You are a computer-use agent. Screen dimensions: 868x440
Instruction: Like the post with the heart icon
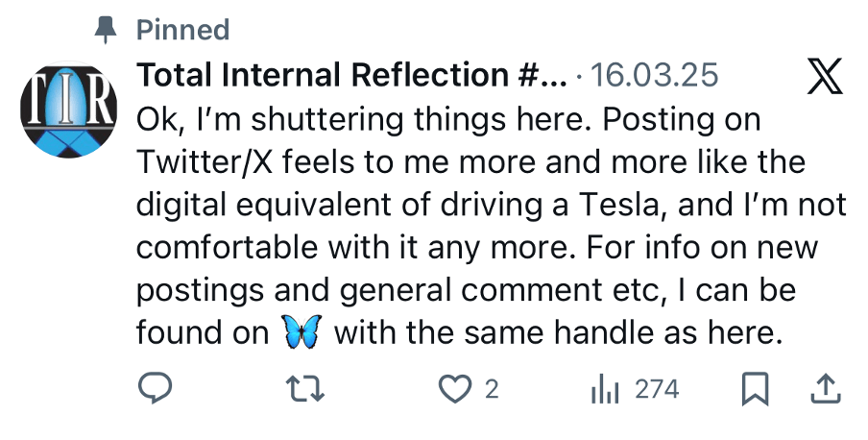click(452, 389)
